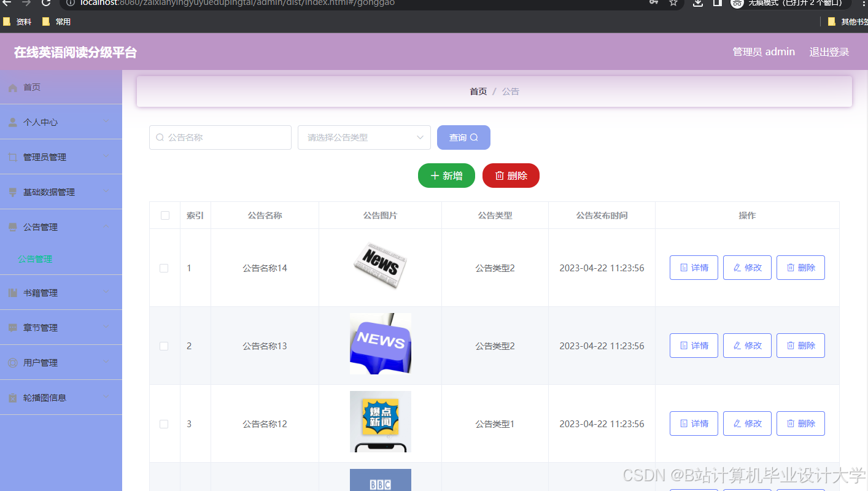This screenshot has height=491, width=868.
Task: Open 用户管理 sidebar menu label
Action: tap(41, 363)
